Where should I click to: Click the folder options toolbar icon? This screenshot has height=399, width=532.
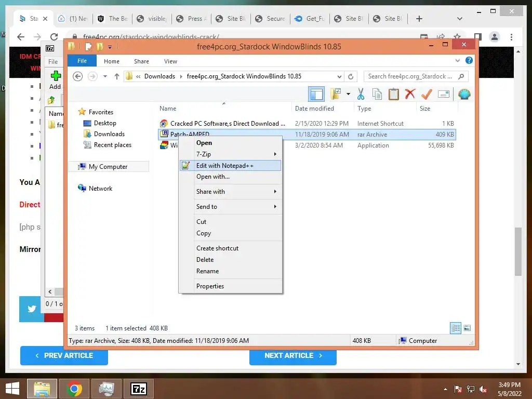pyautogui.click(x=336, y=94)
